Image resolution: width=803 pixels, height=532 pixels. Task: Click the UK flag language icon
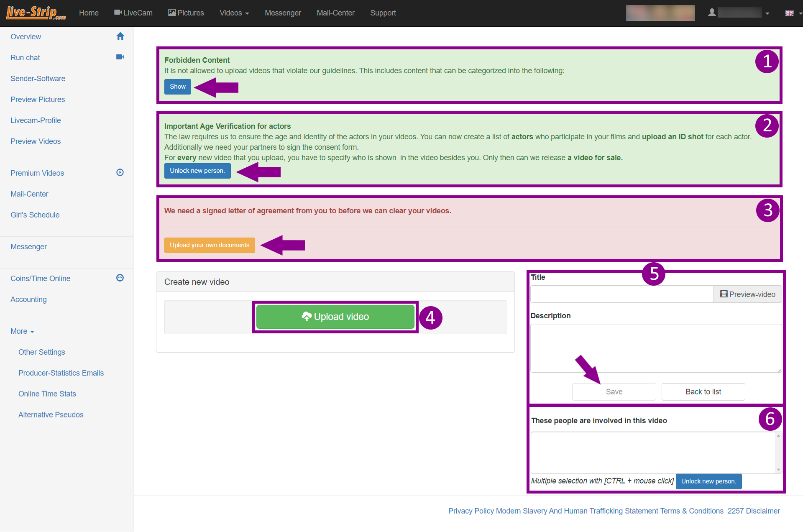point(789,13)
